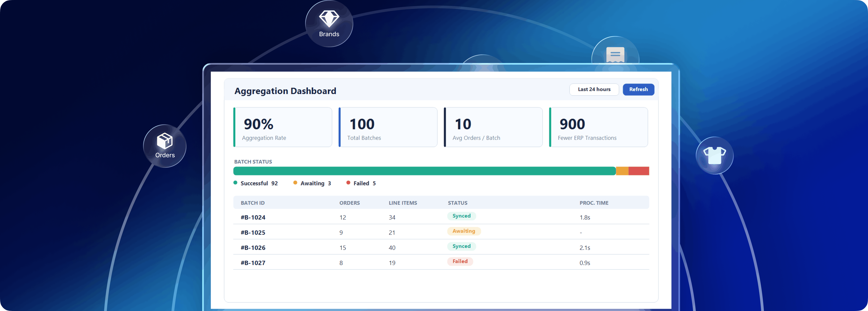868x311 pixels.
Task: Click the BATCH ID column header
Action: tap(253, 203)
